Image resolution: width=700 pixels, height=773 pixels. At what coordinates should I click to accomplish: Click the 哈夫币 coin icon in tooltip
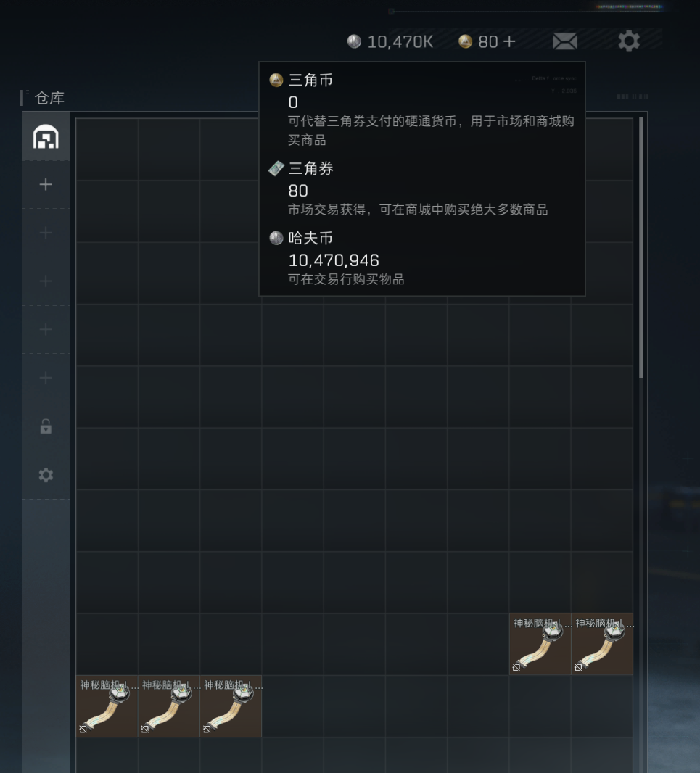click(x=276, y=238)
